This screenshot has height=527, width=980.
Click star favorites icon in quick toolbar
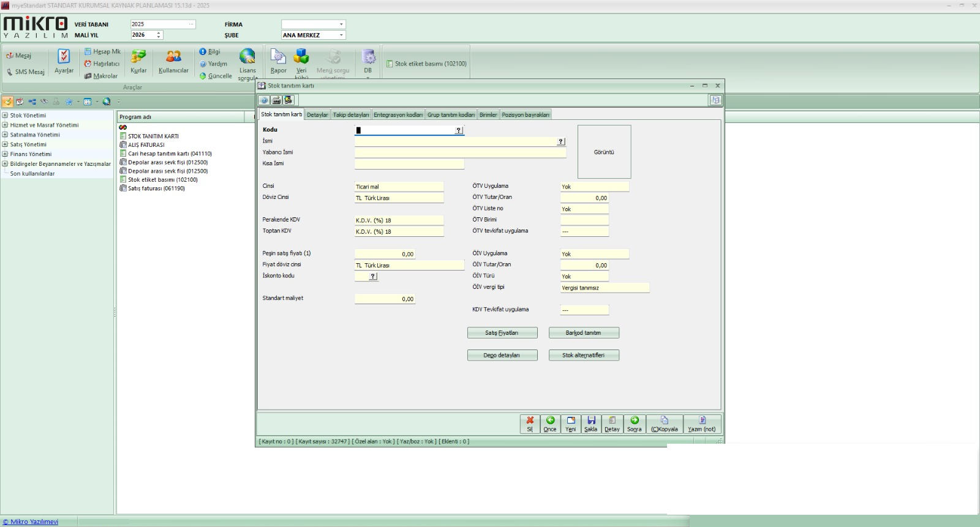coord(69,102)
